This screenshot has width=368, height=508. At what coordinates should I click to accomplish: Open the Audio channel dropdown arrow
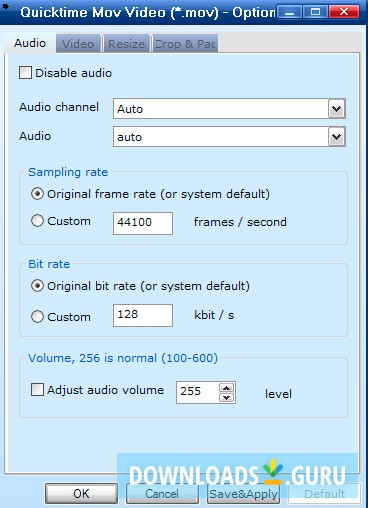[x=337, y=108]
